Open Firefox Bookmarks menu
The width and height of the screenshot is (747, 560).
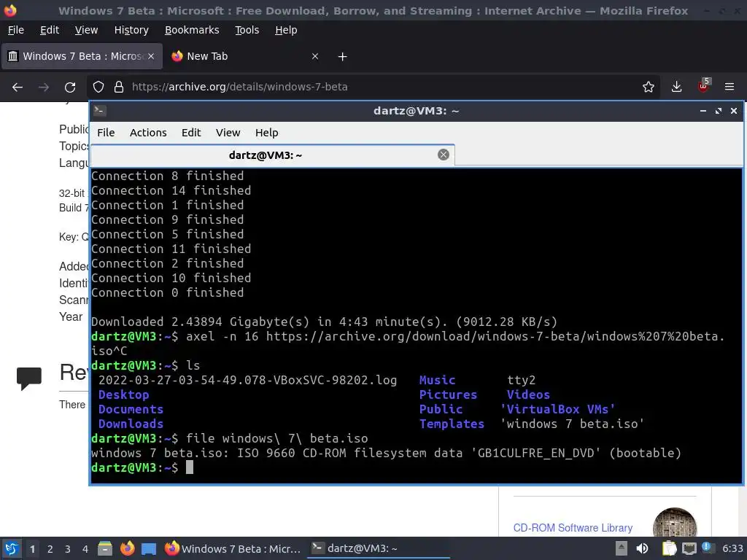coord(192,30)
